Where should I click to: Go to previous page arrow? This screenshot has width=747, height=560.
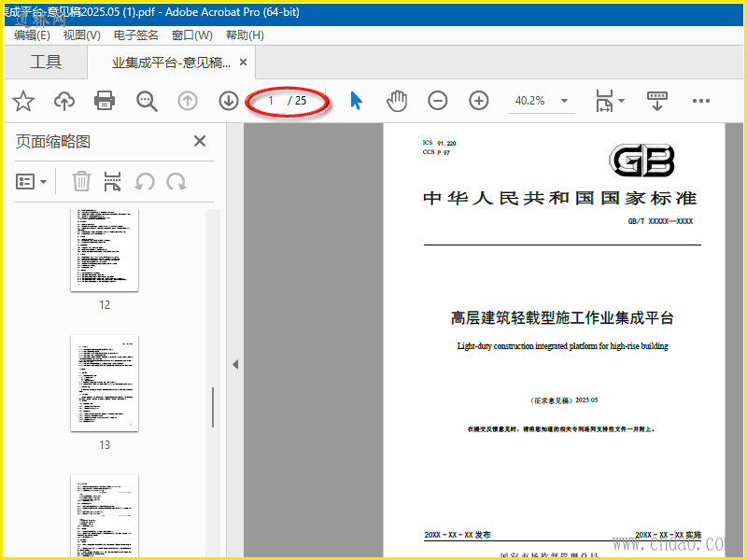(188, 101)
